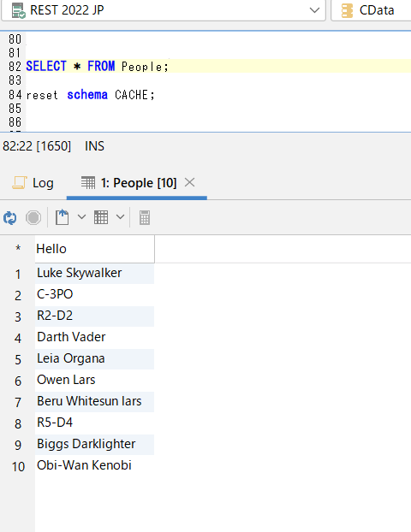The width and height of the screenshot is (411, 532).
Task: Click the asterisk select-all corner cell
Action: click(x=18, y=249)
